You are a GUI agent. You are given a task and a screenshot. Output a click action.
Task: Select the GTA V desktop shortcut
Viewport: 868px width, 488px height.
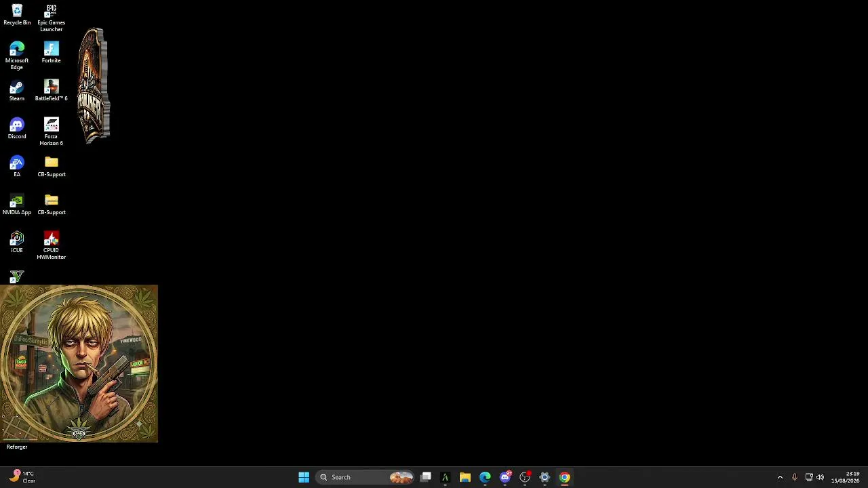[x=17, y=277]
